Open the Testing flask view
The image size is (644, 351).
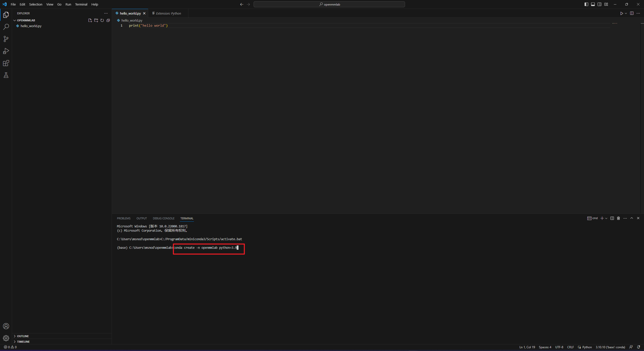click(6, 75)
